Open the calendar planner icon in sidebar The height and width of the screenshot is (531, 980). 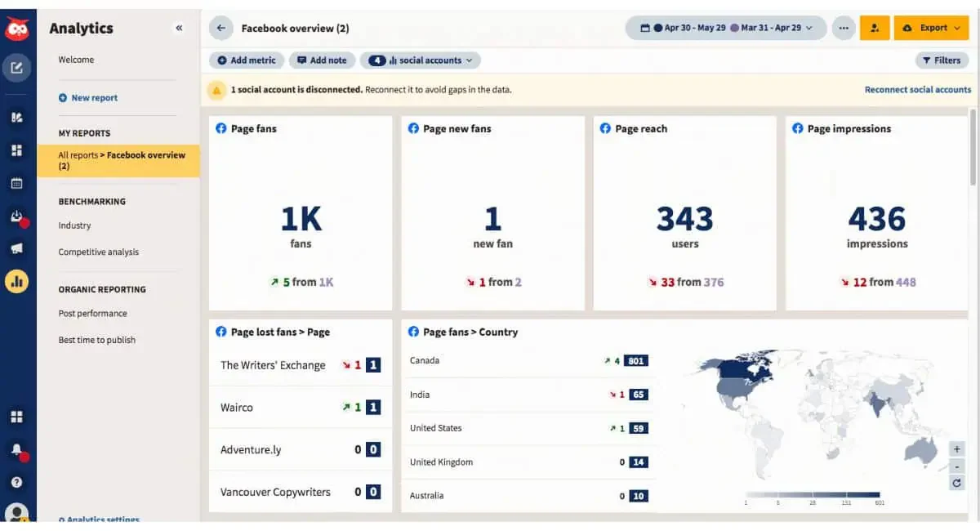17,183
